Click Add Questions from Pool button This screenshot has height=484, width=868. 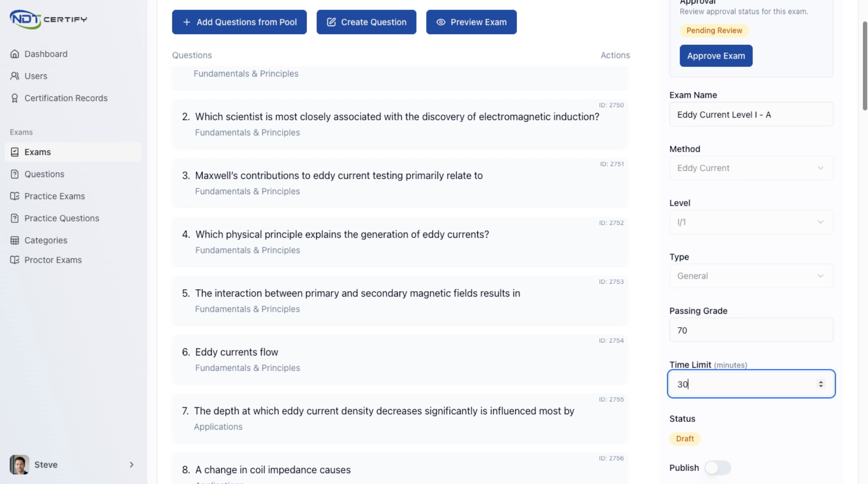(239, 22)
